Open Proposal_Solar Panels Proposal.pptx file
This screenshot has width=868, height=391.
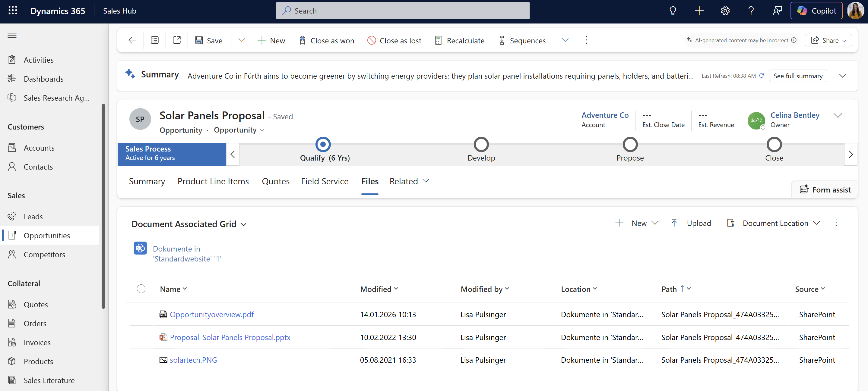[x=230, y=337]
